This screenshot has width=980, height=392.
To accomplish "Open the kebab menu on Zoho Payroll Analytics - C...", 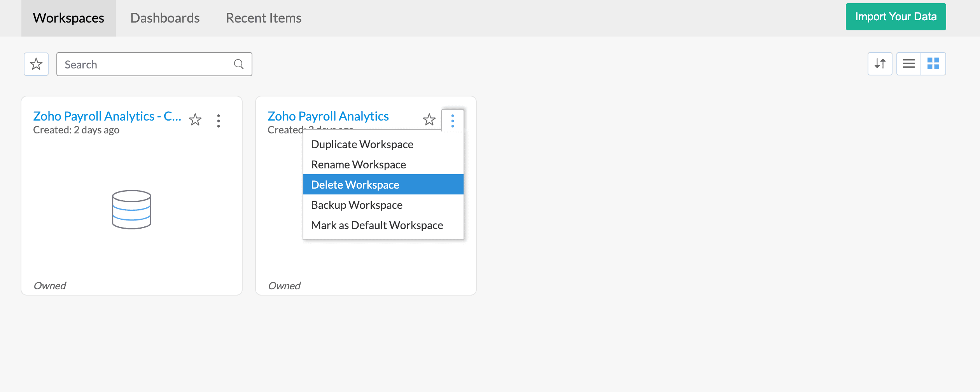I will (x=219, y=121).
